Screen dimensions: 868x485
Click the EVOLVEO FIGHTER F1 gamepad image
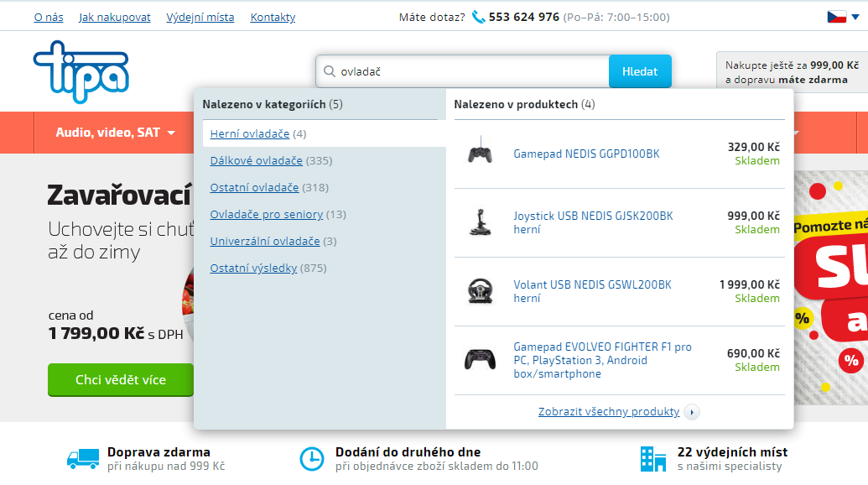(x=480, y=360)
